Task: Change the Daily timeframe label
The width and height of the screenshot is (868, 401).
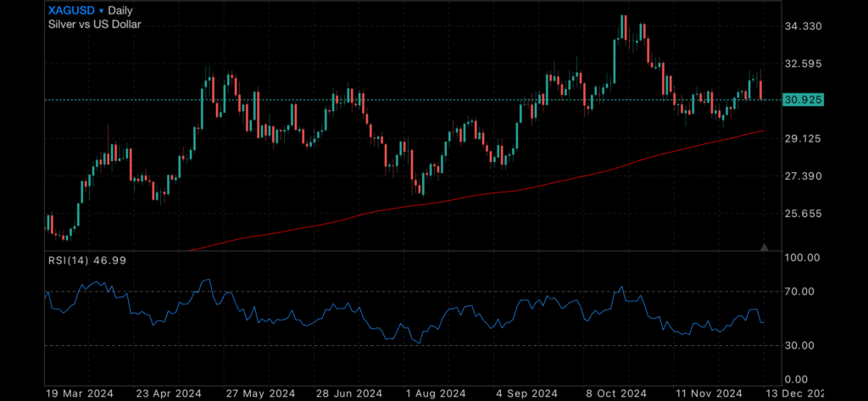Action: [120, 10]
